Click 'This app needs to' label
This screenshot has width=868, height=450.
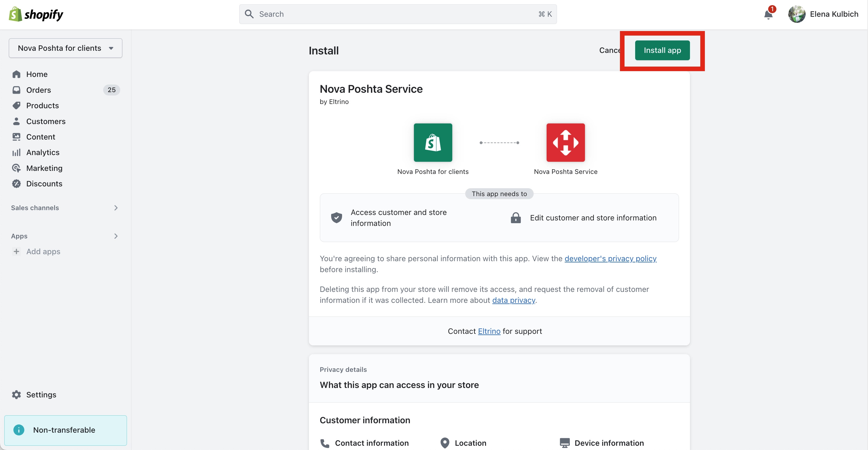pos(499,193)
